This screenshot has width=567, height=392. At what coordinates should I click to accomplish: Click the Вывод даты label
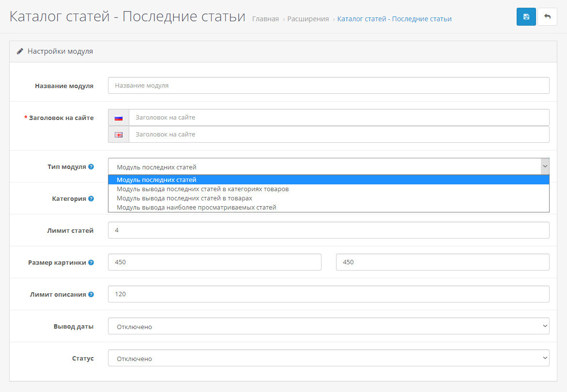pos(74,326)
